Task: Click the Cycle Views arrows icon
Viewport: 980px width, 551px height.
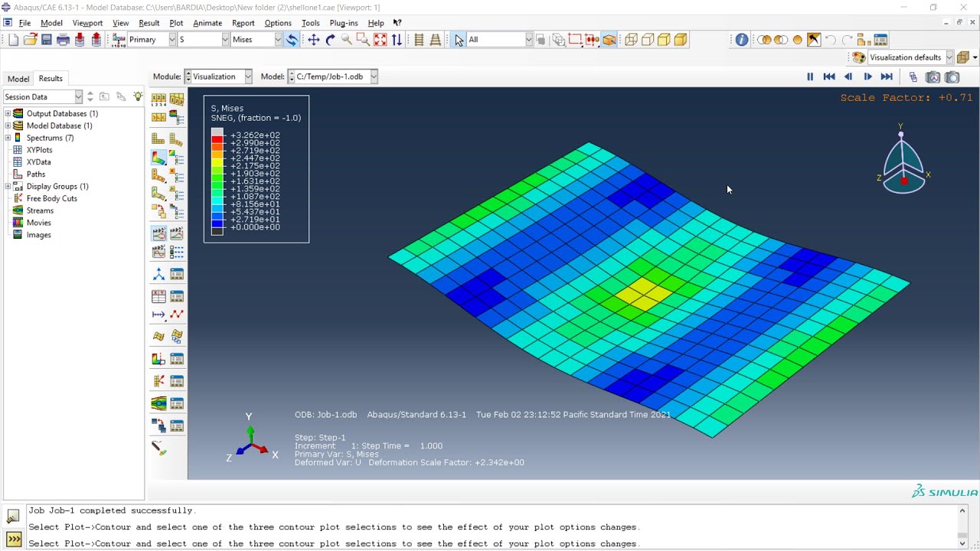Action: (397, 40)
